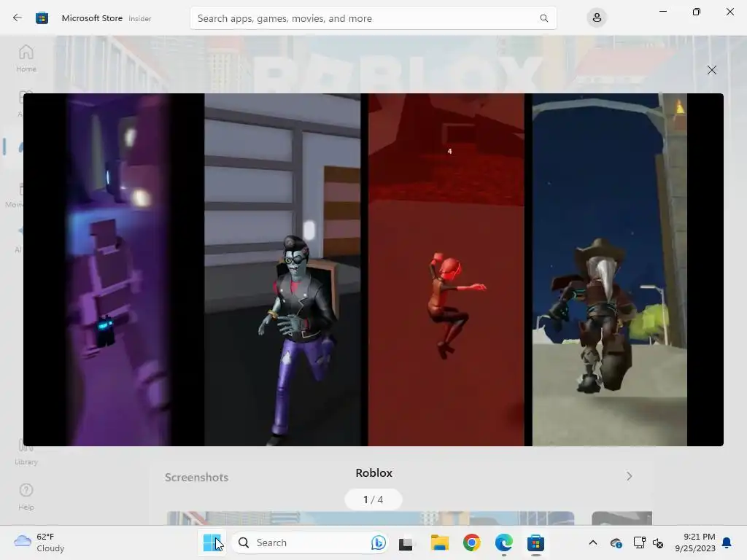Open Bing chat icon in taskbar search
The height and width of the screenshot is (560, 747).
[379, 542]
